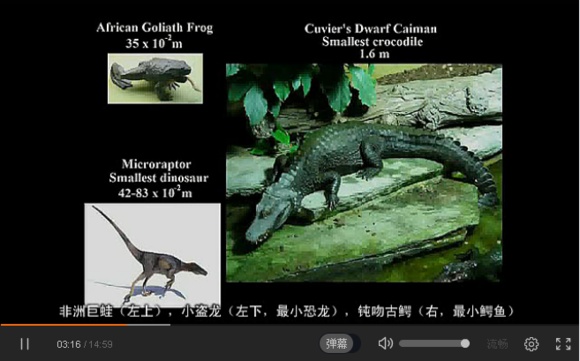The height and width of the screenshot is (361, 580).
Task: Click the '1.6 m' caiman length label
Action: tap(374, 54)
